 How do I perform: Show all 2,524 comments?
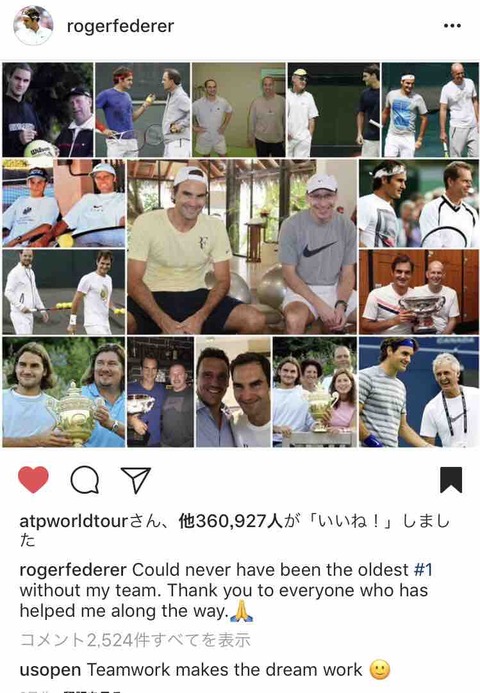(135, 640)
